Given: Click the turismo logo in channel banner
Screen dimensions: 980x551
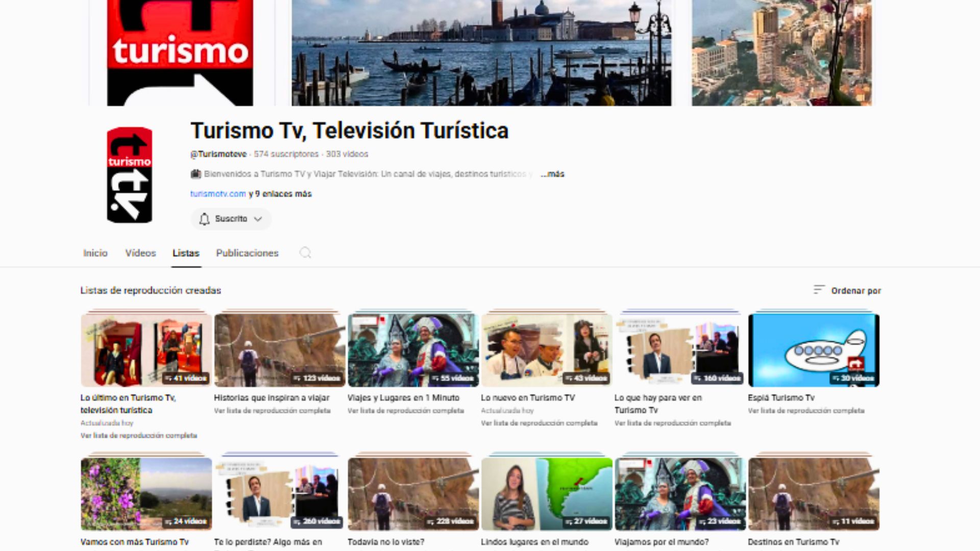Looking at the screenshot, I should (180, 53).
